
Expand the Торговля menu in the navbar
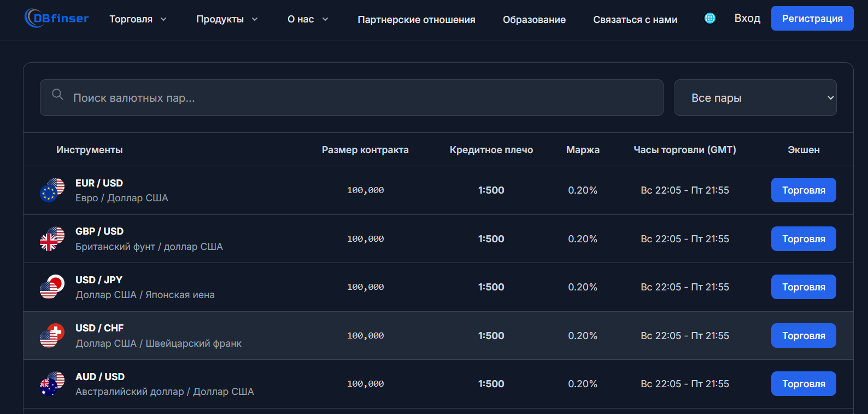pos(138,19)
